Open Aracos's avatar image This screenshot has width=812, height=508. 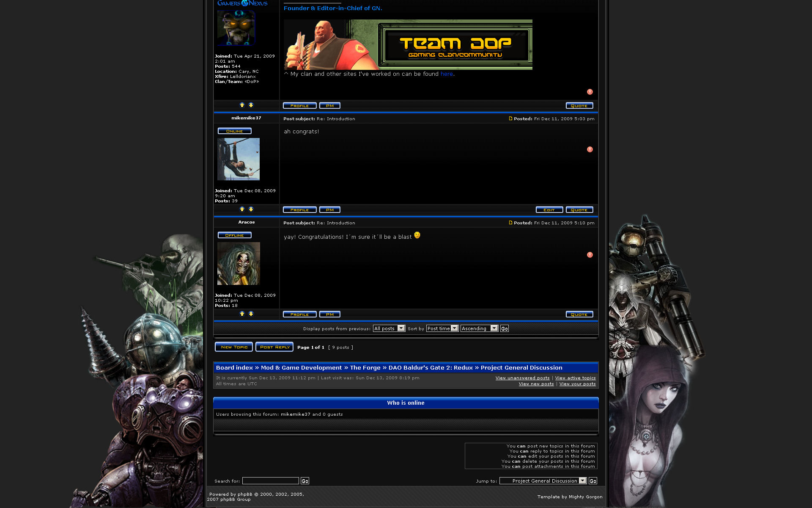pos(239,263)
